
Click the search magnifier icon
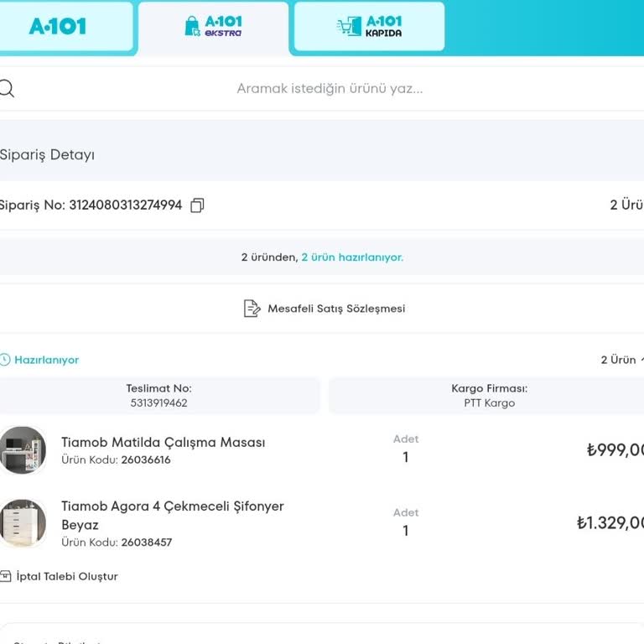(x=7, y=88)
